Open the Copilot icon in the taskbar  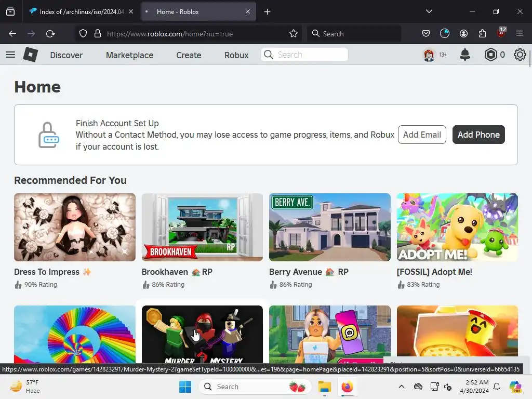coord(515,387)
